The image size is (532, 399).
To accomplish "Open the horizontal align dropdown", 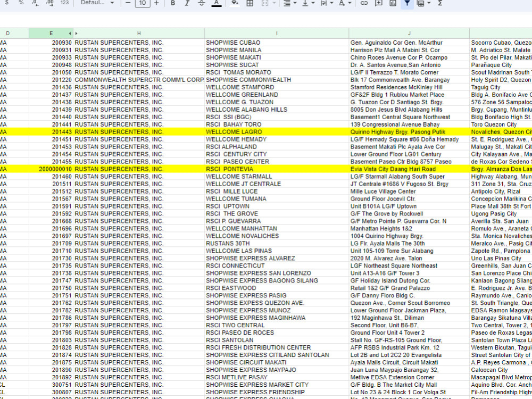I will click(290, 3).
